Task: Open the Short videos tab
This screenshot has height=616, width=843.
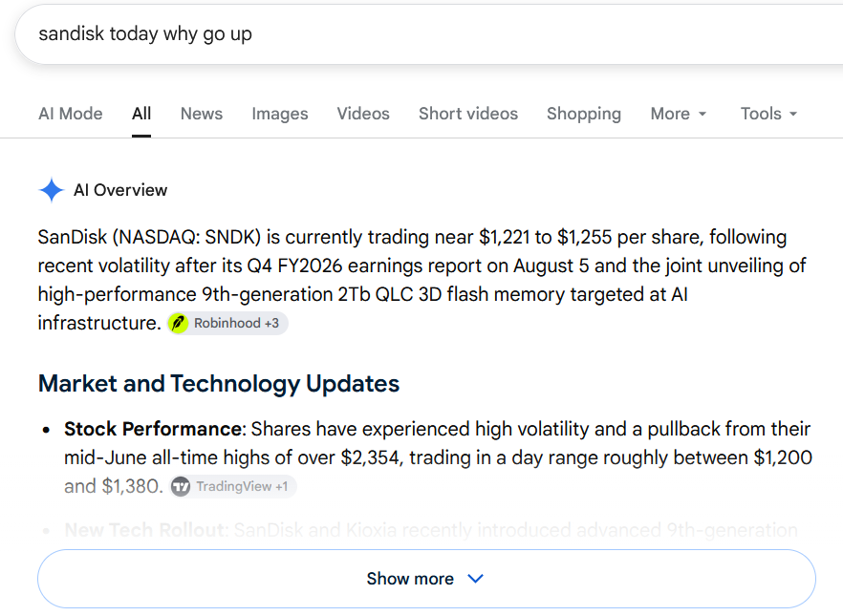Action: pyautogui.click(x=468, y=114)
